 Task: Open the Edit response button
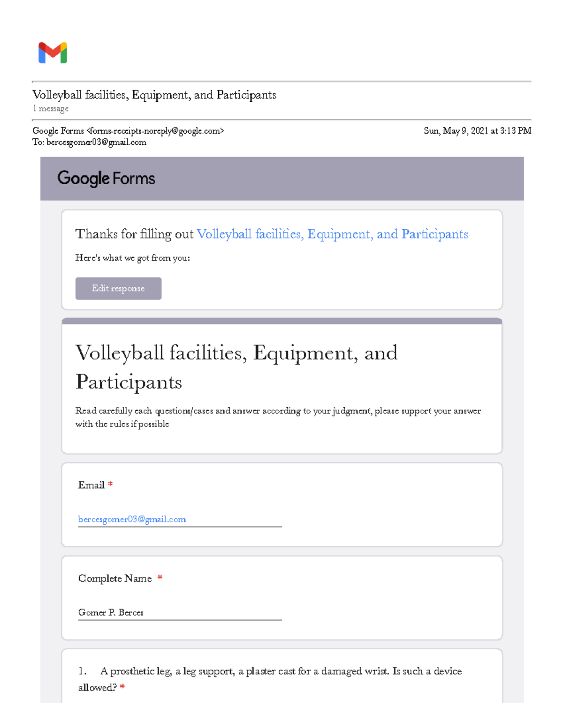(x=118, y=288)
